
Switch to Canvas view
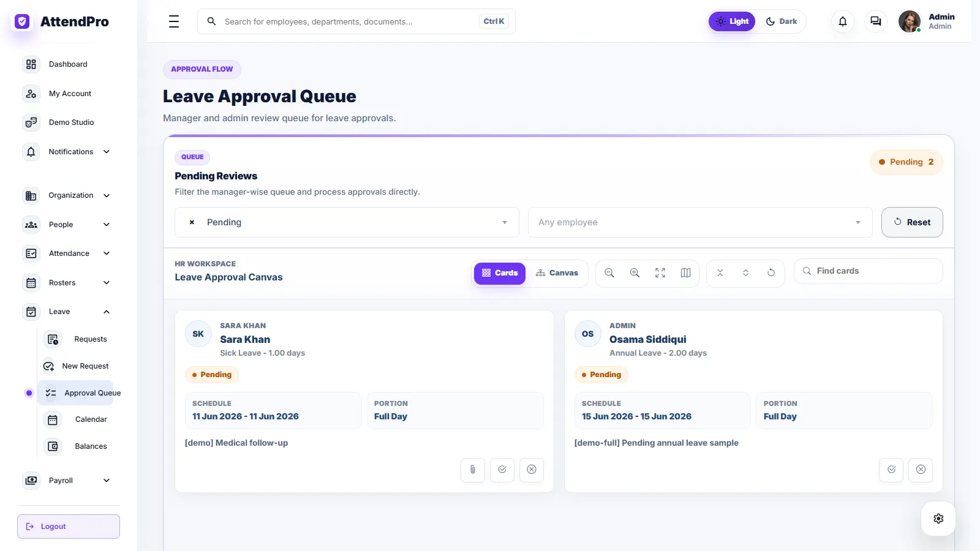click(x=557, y=273)
